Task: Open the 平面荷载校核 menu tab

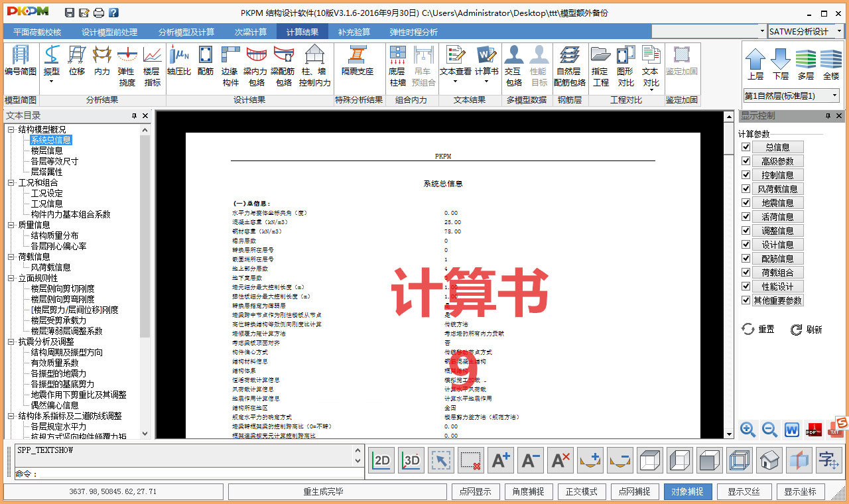Action: point(37,31)
